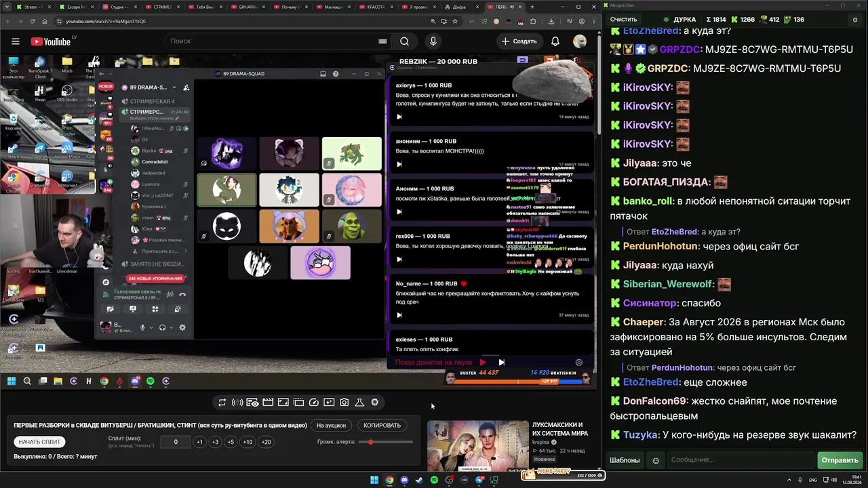Open the ЛУКСМАКСИКИ video thumbnail
The width and height of the screenshot is (868, 488).
tap(477, 446)
